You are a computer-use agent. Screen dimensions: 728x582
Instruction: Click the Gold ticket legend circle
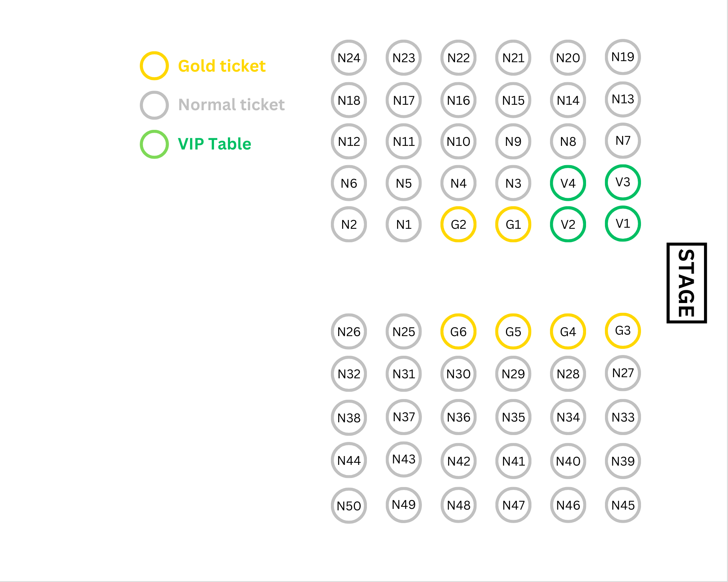tap(154, 66)
